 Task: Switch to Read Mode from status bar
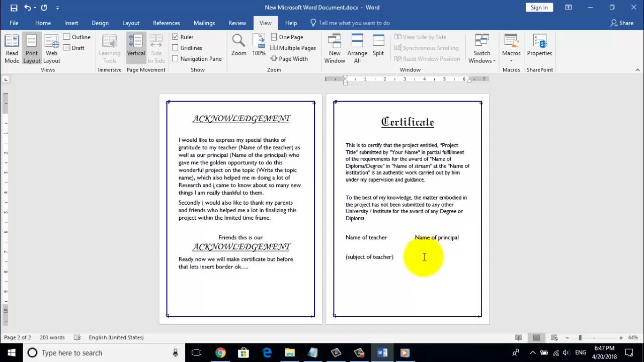pos(518,337)
